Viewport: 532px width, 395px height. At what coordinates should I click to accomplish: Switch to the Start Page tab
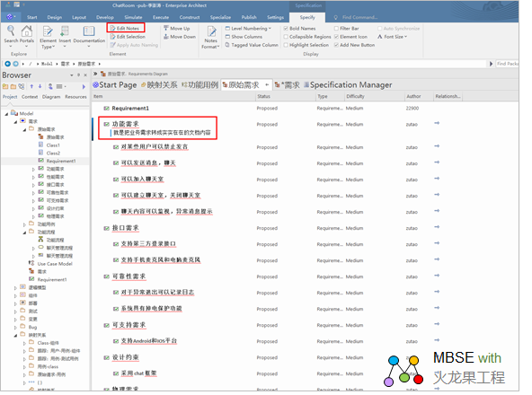click(x=115, y=84)
